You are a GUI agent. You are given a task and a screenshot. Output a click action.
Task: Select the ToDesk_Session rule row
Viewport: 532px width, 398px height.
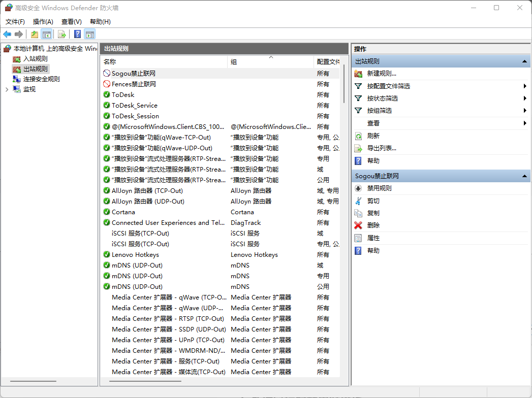coord(221,116)
